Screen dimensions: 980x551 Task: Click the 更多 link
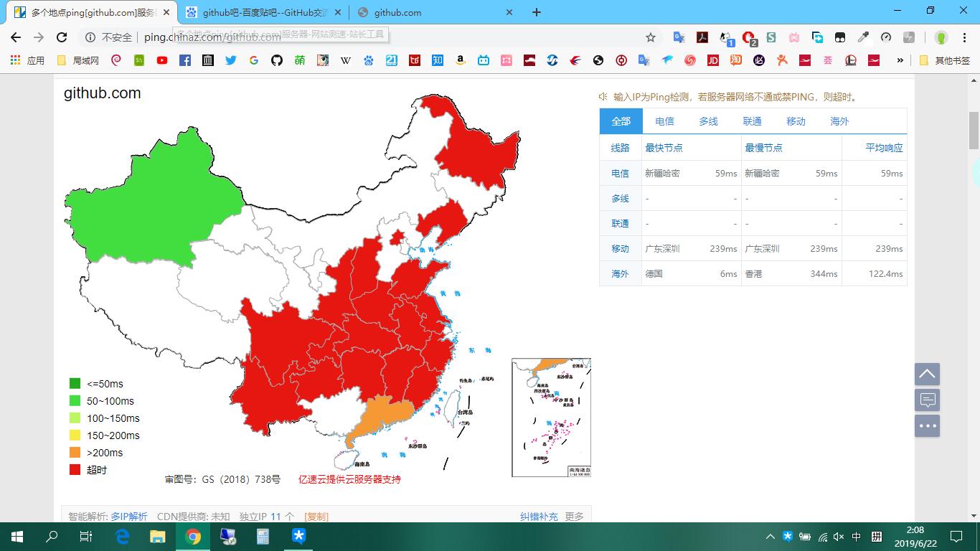tap(574, 517)
